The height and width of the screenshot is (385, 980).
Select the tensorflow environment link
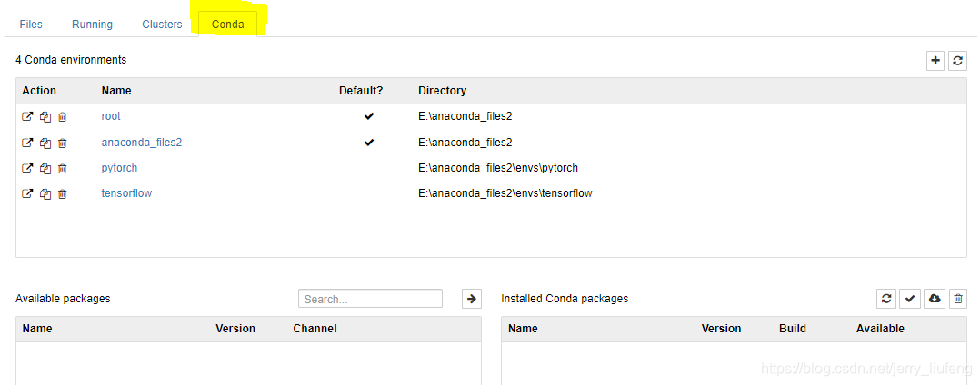127,193
